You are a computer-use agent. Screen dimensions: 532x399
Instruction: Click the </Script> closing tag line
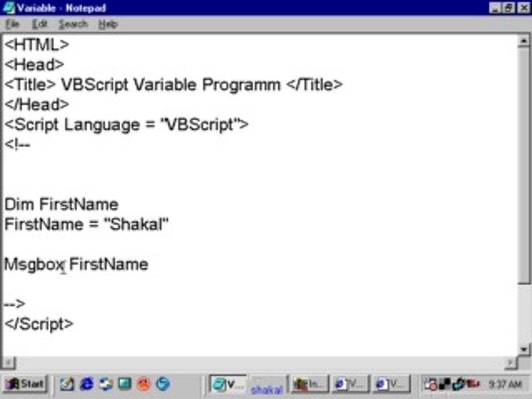pyautogui.click(x=39, y=324)
